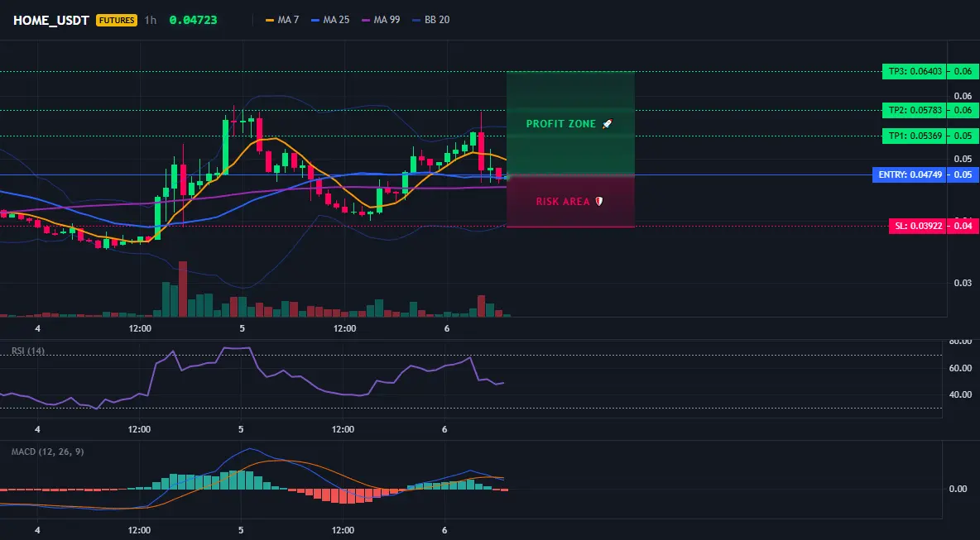The image size is (980, 540).
Task: Click the PROFIT ZONE text
Action: tap(561, 123)
